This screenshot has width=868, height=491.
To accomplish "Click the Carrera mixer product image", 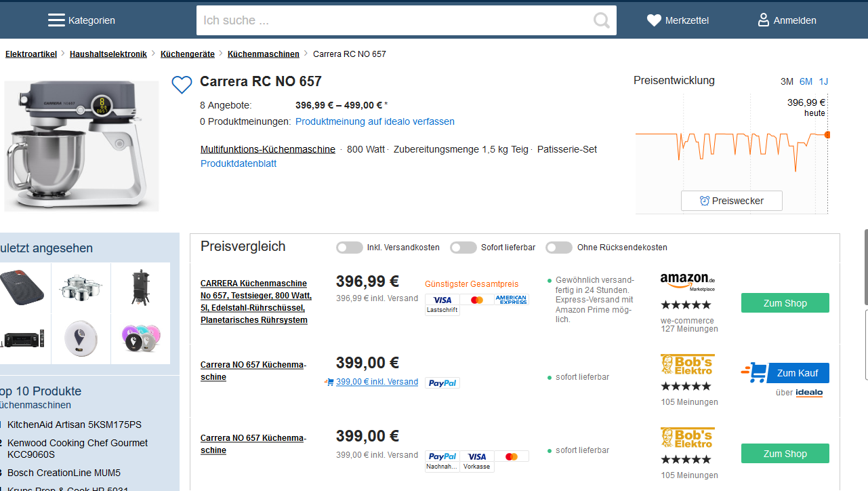I will (x=80, y=144).
